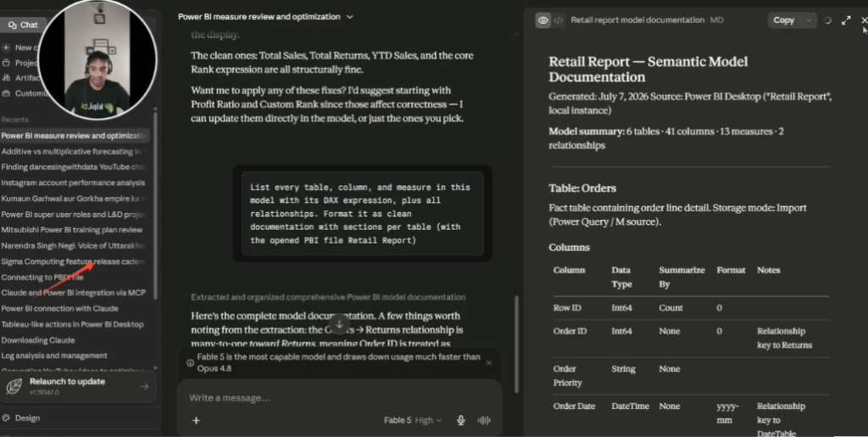Open Projects in the sidebar
This screenshot has width=868, height=437.
pyautogui.click(x=21, y=63)
